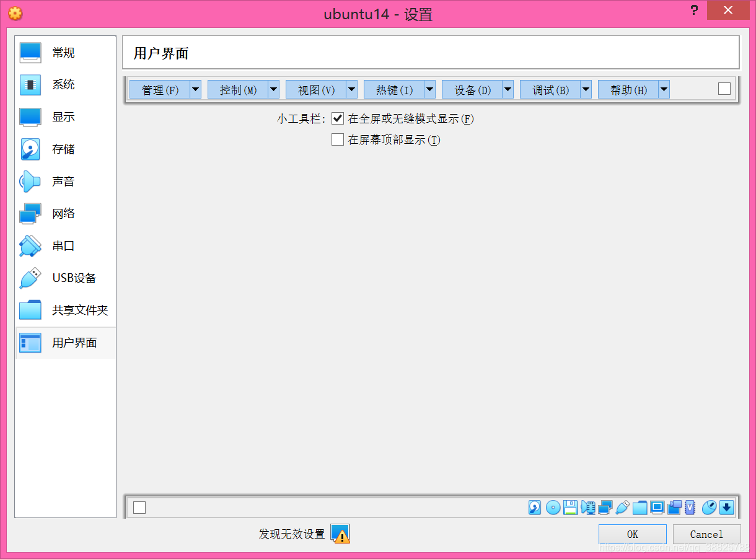Expand the 管理(F) menu dropdown arrow
Viewport: 756px width, 559px height.
(x=196, y=89)
